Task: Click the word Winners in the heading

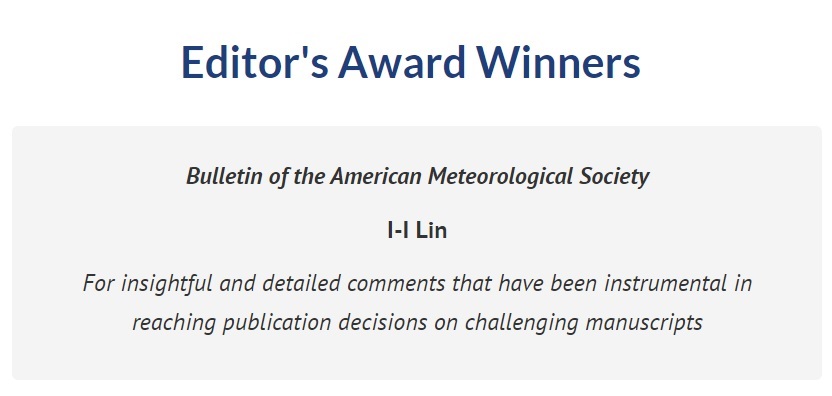Action: (558, 63)
